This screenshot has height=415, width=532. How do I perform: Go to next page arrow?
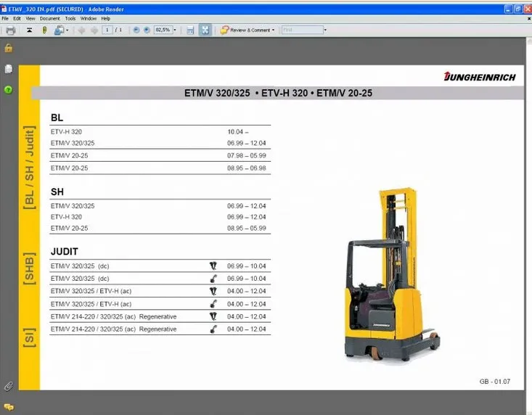coord(94,30)
